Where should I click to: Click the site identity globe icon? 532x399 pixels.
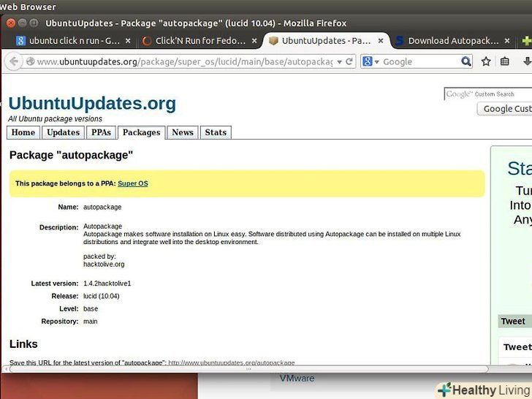point(31,61)
